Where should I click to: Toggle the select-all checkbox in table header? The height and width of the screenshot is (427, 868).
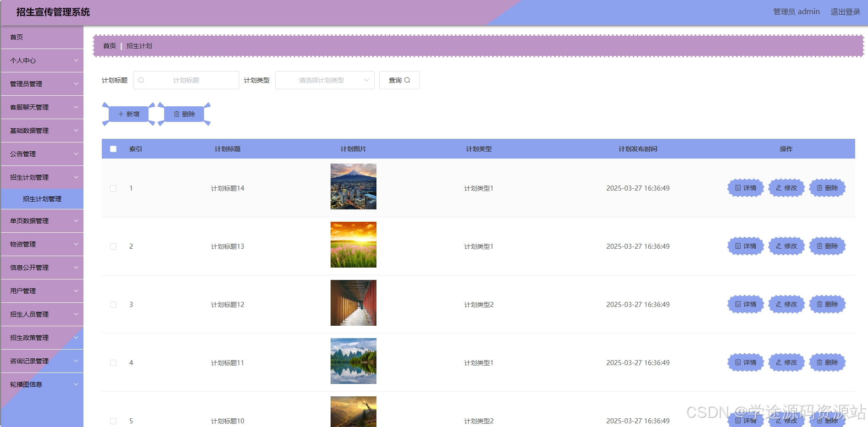(x=113, y=149)
